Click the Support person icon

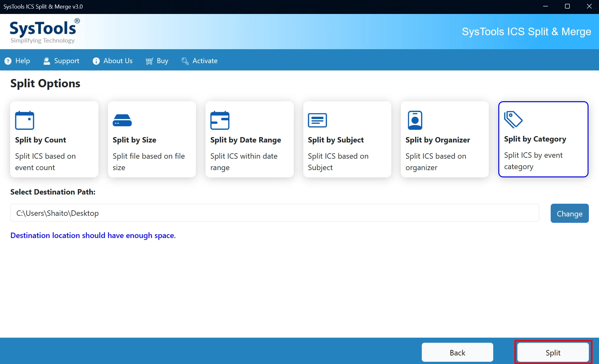pos(47,61)
